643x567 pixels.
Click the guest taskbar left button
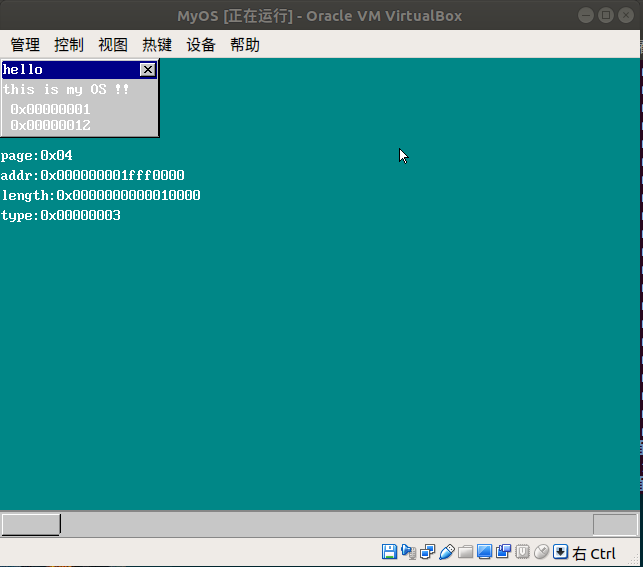click(x=31, y=524)
